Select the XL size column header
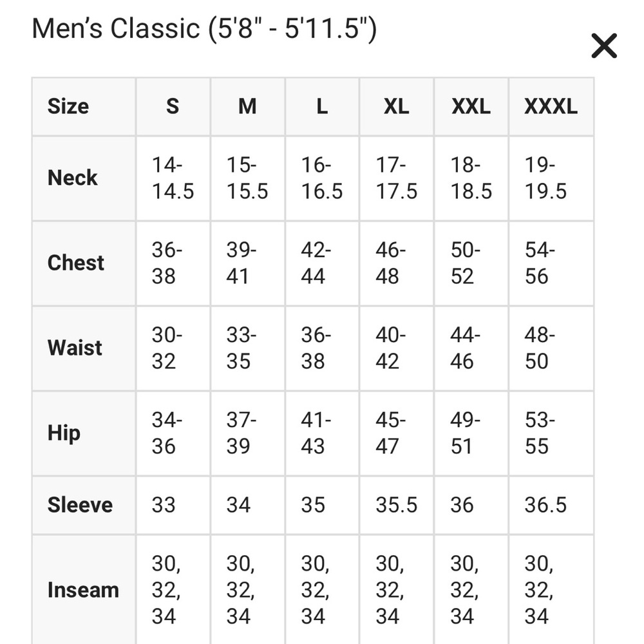Screen dimensions: 644x644 coord(397,106)
